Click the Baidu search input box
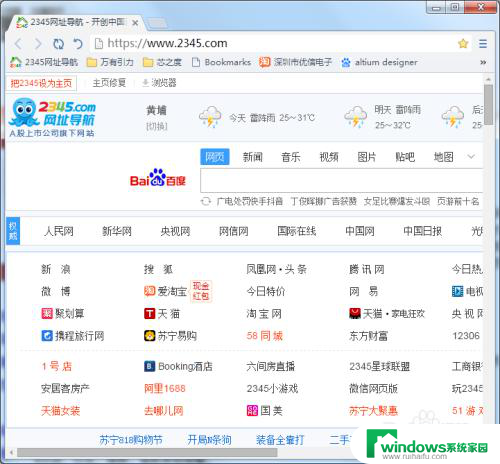 click(341, 181)
